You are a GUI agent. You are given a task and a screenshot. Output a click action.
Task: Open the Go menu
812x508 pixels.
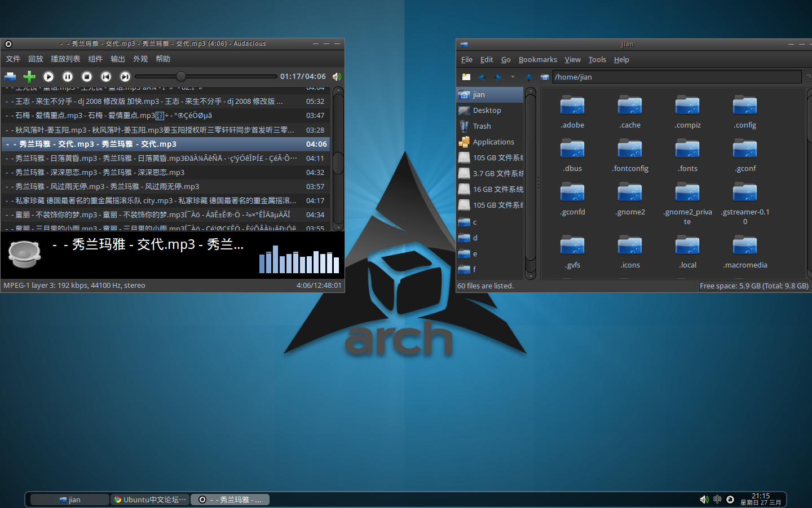click(506, 59)
